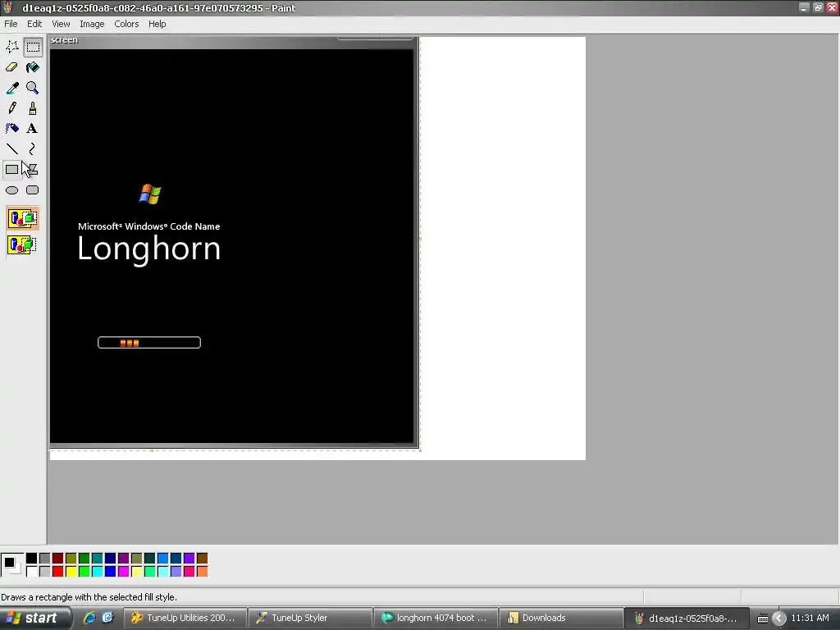Screen dimensions: 840x630
Task: Open the View menu
Action: (61, 24)
